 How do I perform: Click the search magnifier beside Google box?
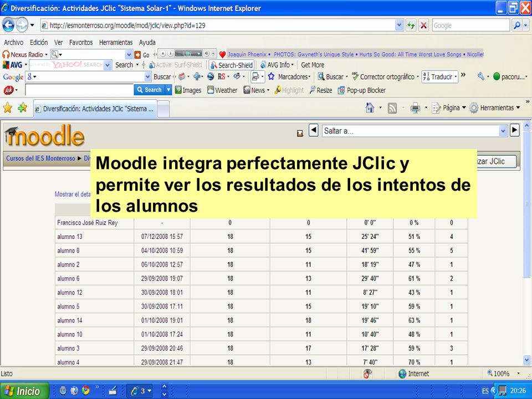[516, 25]
